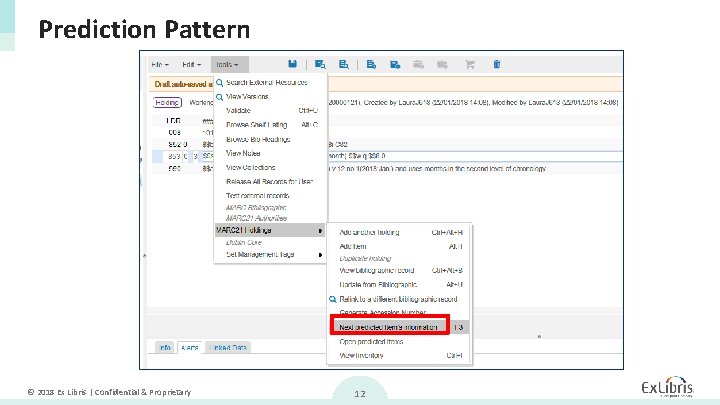Click the Holding record type badge

click(167, 102)
